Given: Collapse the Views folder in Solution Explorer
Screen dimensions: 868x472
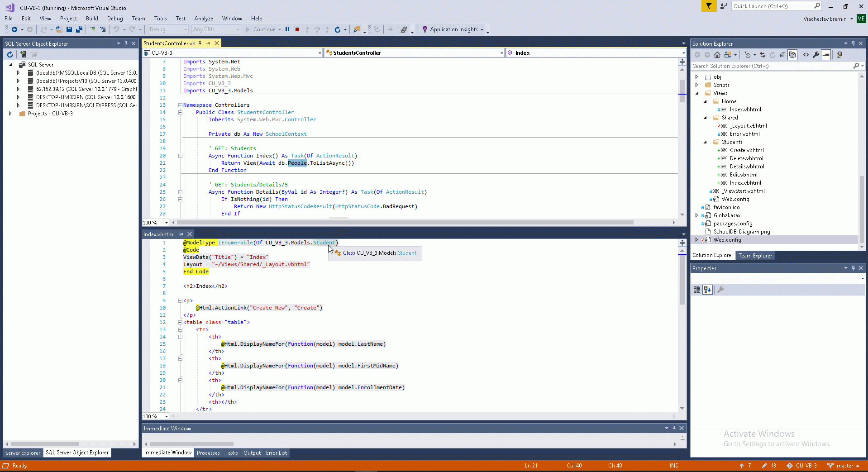Looking at the screenshot, I should click(697, 93).
